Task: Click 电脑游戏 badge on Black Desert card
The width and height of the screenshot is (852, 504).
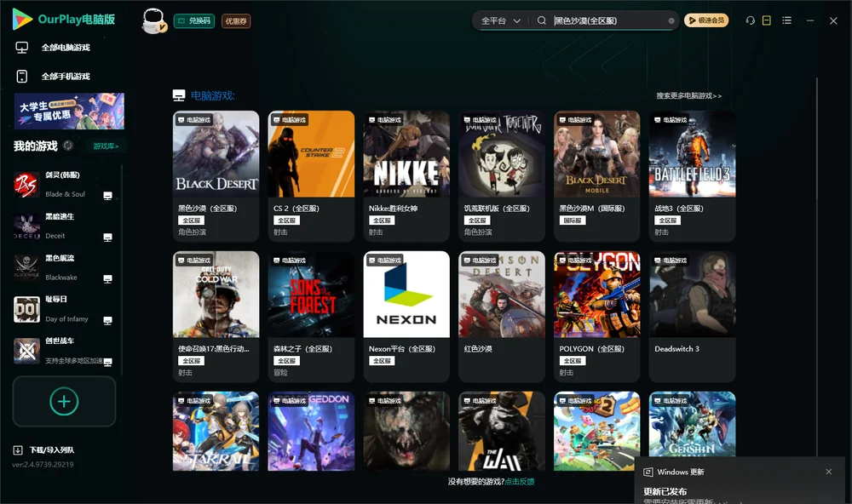Action: [194, 120]
